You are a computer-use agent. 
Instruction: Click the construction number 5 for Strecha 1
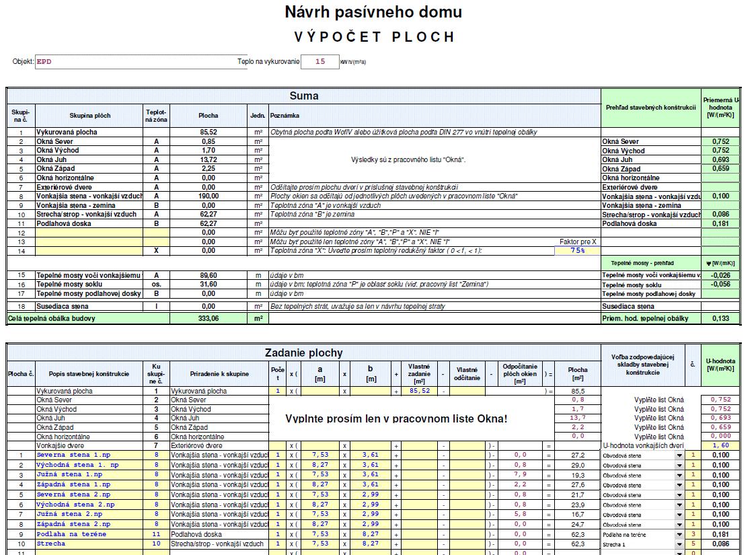[x=693, y=544]
